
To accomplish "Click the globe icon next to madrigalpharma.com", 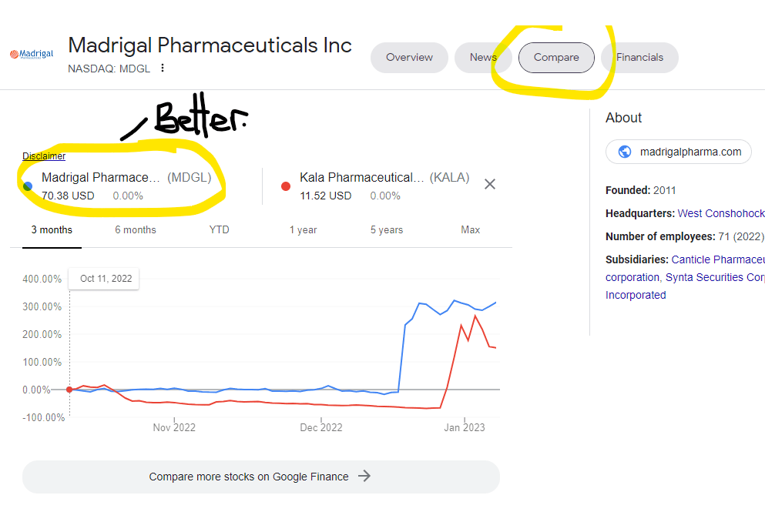I will 625,152.
